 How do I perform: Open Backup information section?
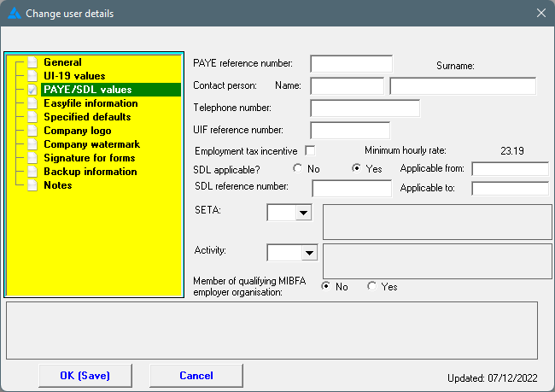[x=91, y=172]
